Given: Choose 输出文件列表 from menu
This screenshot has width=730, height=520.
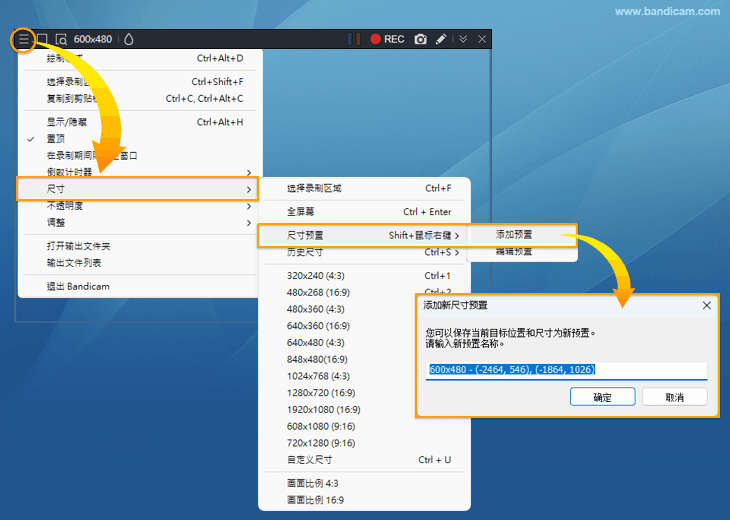Looking at the screenshot, I should point(140,263).
